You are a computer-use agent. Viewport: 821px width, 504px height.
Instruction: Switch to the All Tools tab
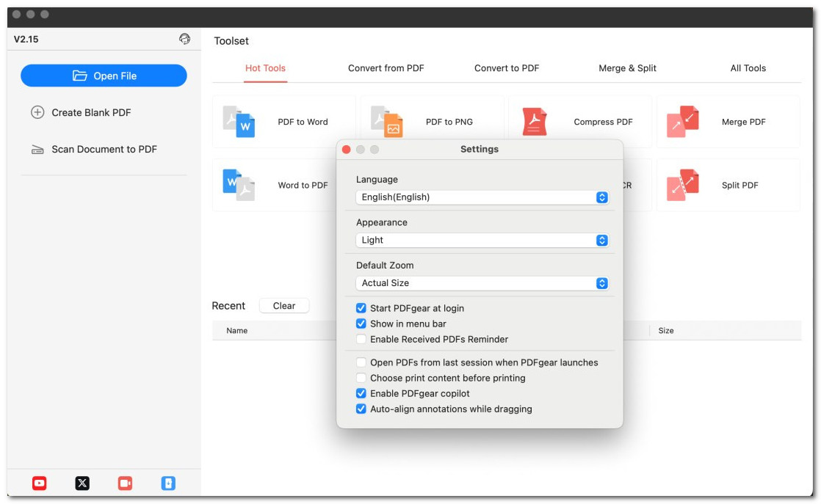click(x=748, y=68)
